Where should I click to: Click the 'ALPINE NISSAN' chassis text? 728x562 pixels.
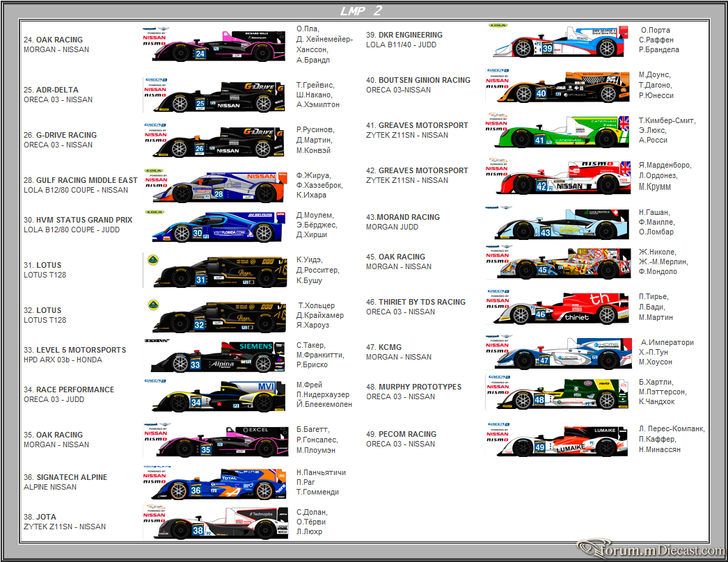(x=50, y=487)
